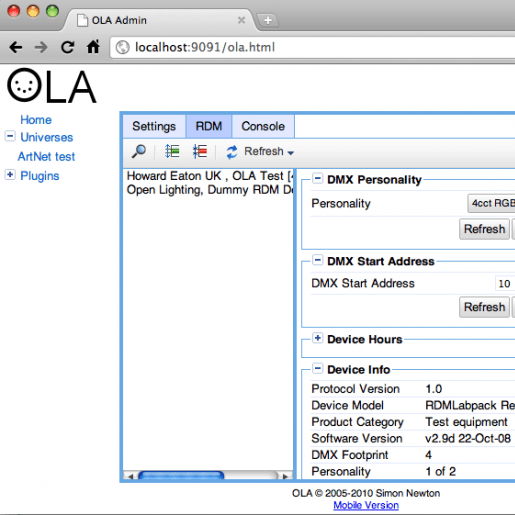The image size is (515, 515).
Task: Click the browser home icon
Action: tap(93, 47)
